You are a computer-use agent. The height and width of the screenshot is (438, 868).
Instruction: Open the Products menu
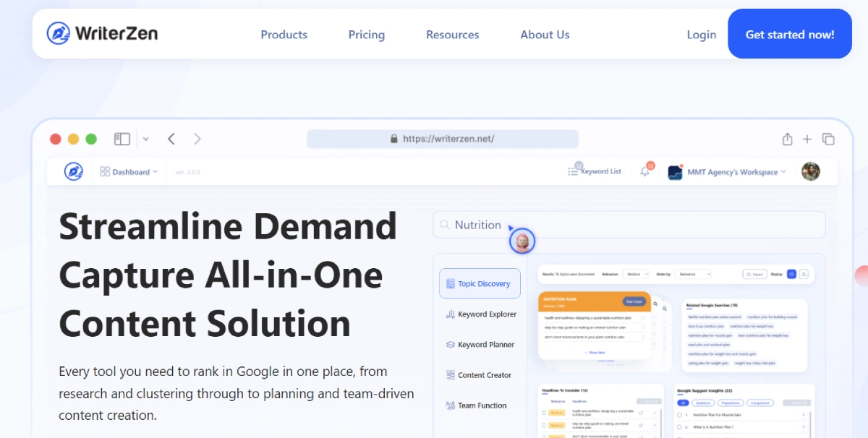click(x=284, y=35)
